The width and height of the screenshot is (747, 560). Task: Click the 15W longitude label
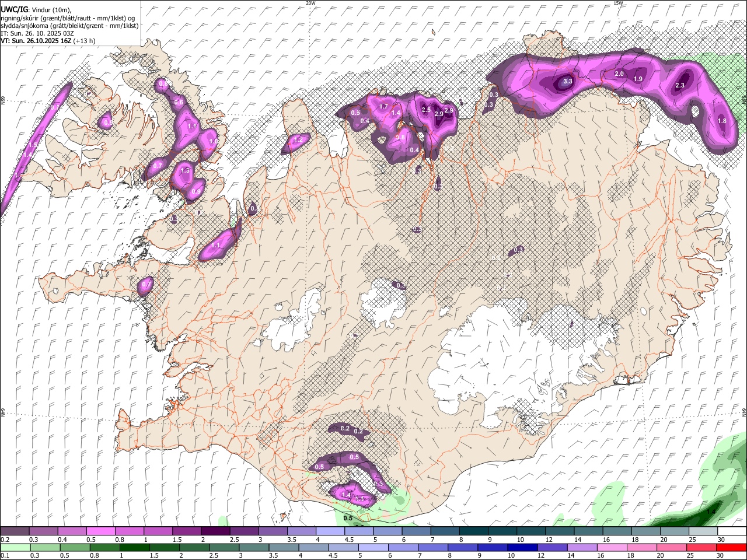(x=618, y=3)
